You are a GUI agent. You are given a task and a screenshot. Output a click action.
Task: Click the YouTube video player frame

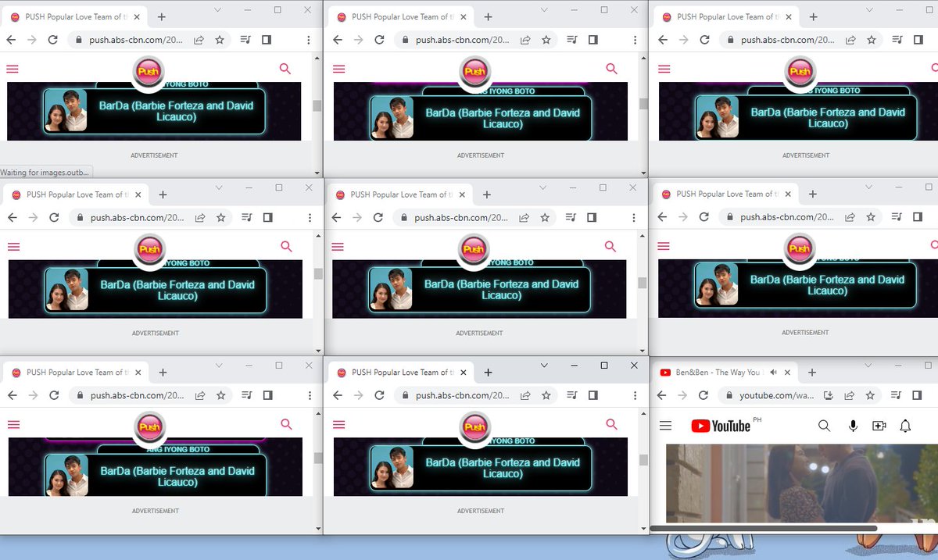[801, 483]
